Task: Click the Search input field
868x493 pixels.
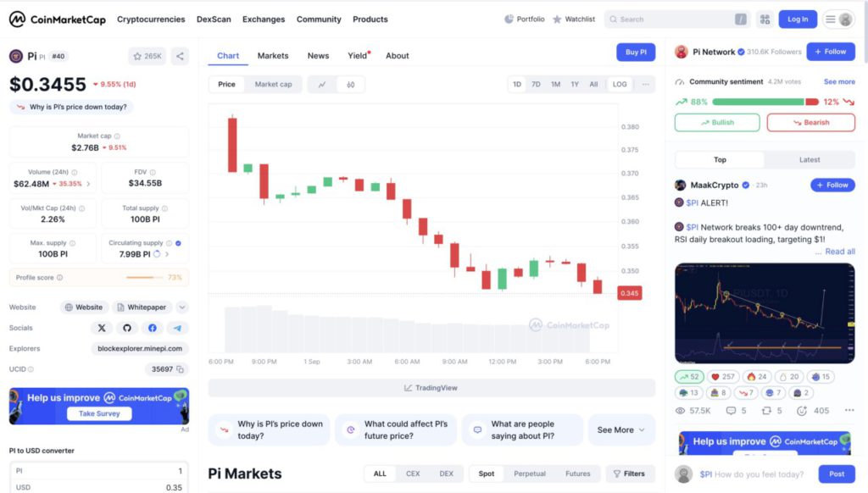Action: (x=674, y=19)
